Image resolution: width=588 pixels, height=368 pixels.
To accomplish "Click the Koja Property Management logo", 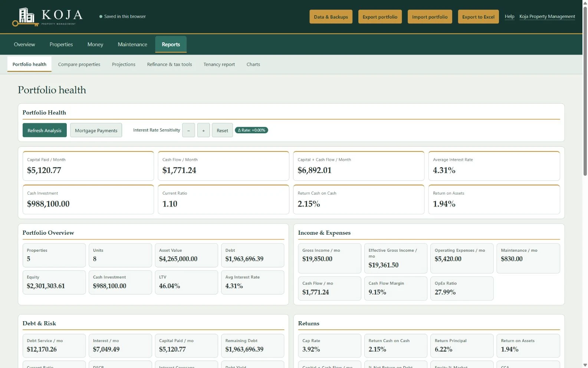I will 47,17.
